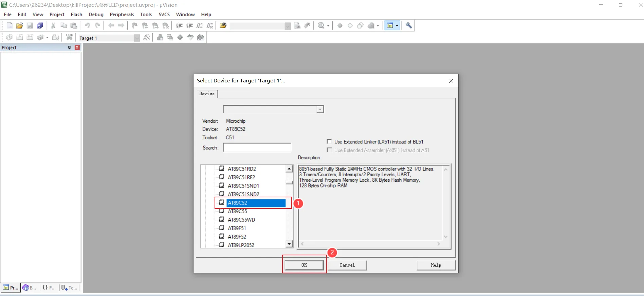Click the Manage Project Items icon
Image resolution: width=644 pixels, height=296 pixels.
(x=160, y=37)
